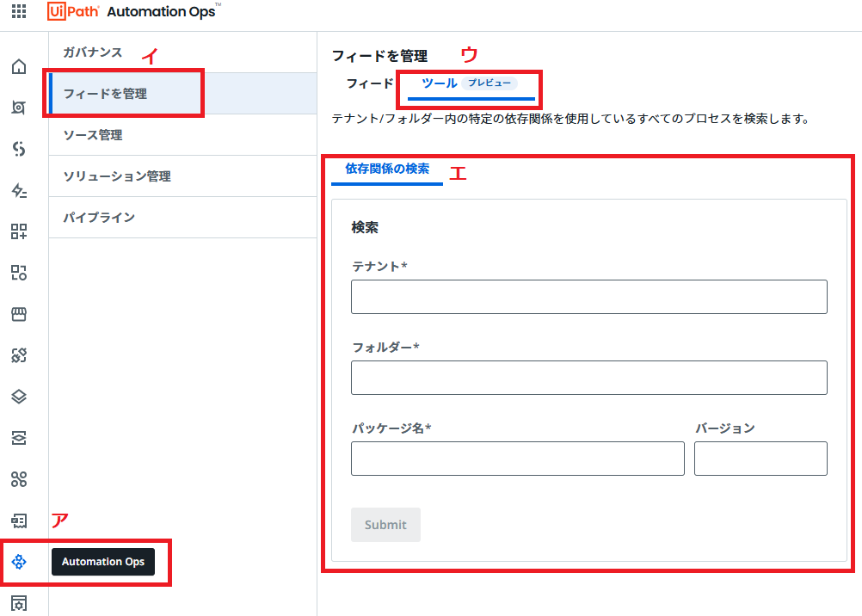Click the パッケージ名 input field
This screenshot has height=616, width=862.
tap(518, 459)
